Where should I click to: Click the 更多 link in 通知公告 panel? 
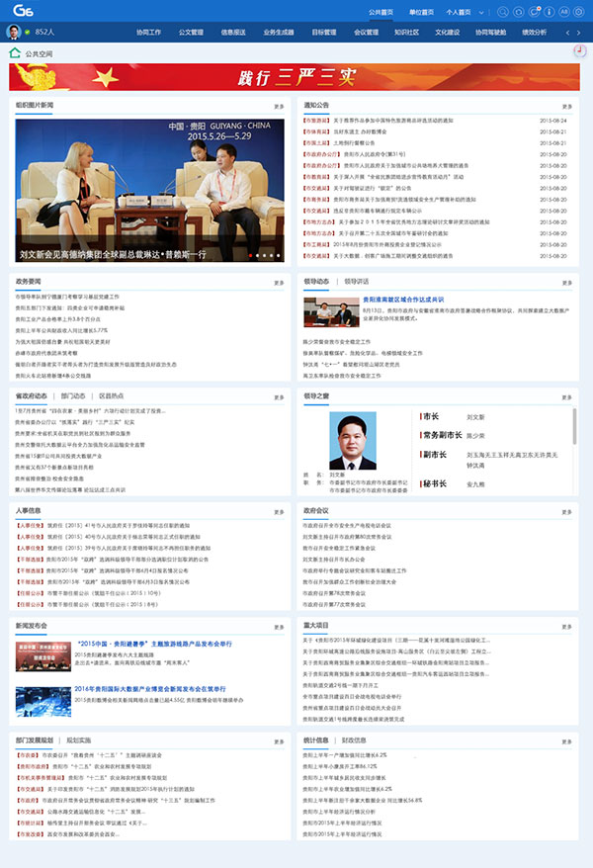(567, 107)
